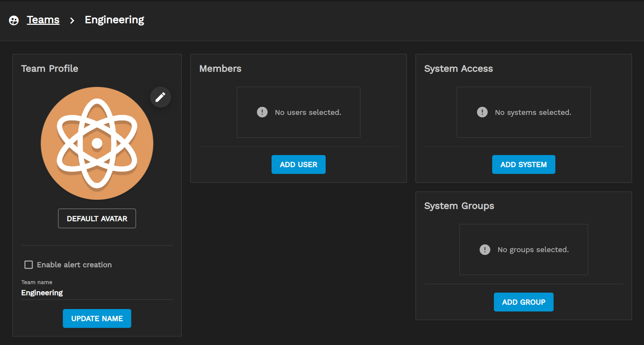Image resolution: width=644 pixels, height=345 pixels.
Task: Click the System Access panel heading
Action: (x=458, y=68)
